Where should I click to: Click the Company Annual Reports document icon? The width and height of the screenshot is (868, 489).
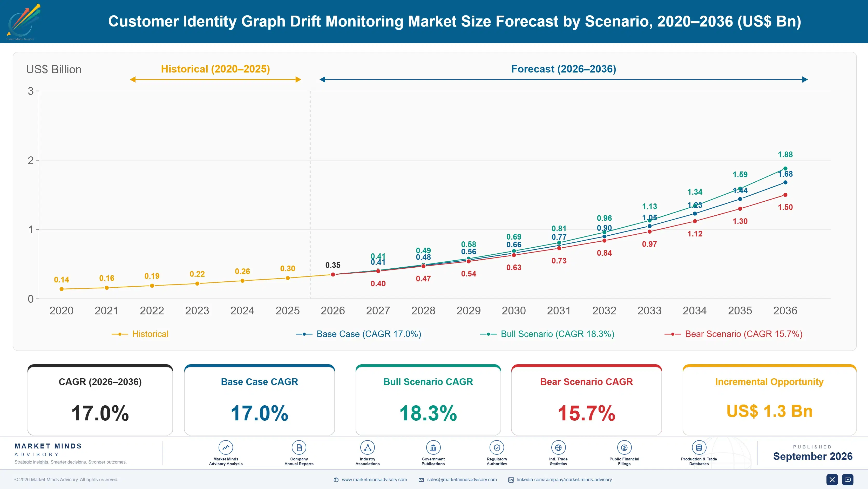click(x=299, y=447)
